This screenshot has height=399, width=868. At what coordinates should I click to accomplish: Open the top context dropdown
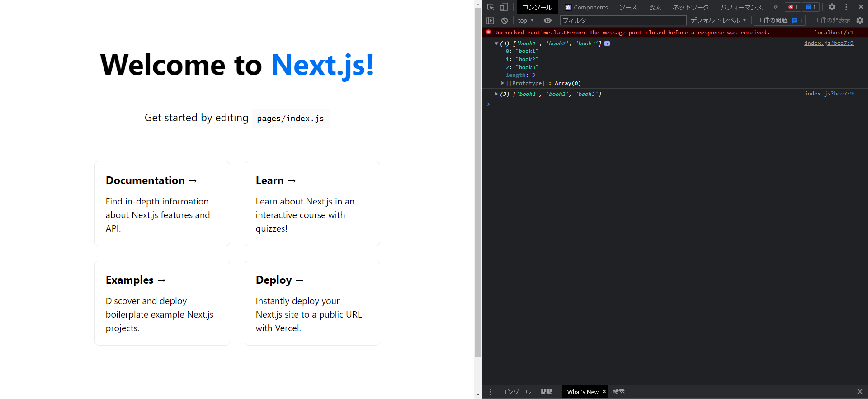coord(526,20)
